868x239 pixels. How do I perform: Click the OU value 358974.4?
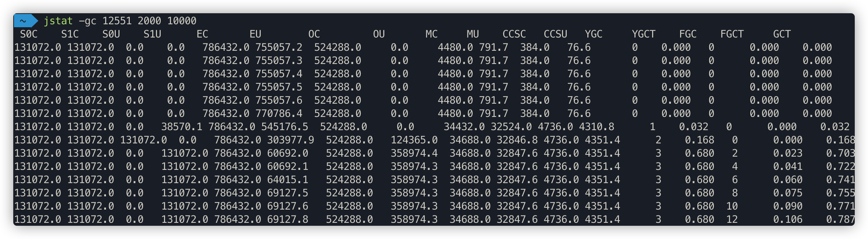[414, 153]
